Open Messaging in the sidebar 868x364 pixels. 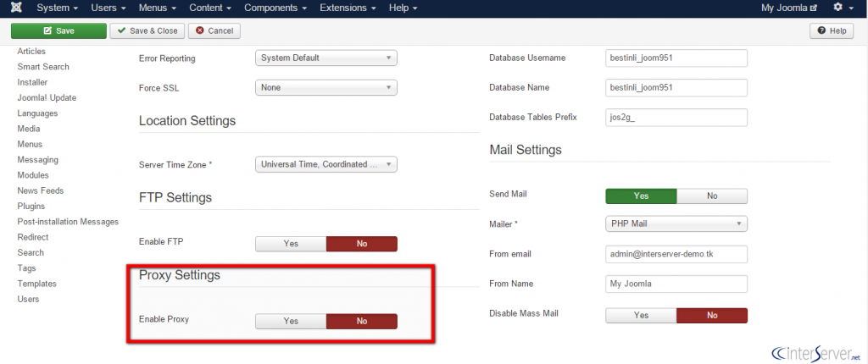[x=37, y=159]
